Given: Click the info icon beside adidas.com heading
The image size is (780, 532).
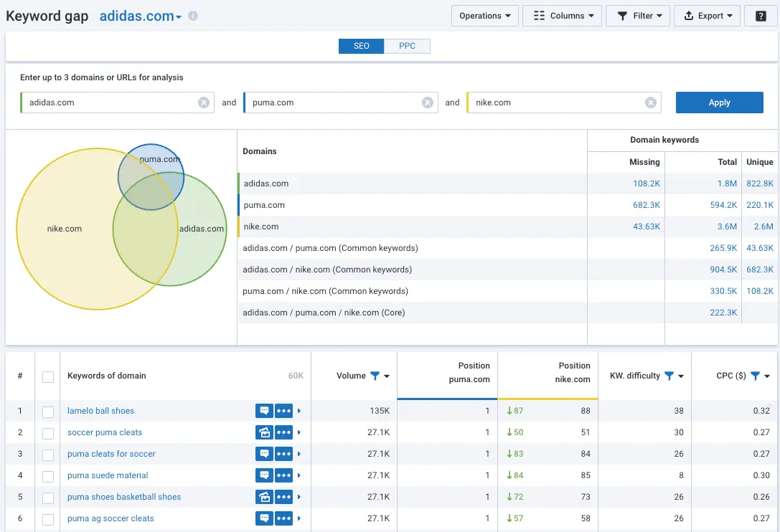Looking at the screenshot, I should click(x=192, y=14).
